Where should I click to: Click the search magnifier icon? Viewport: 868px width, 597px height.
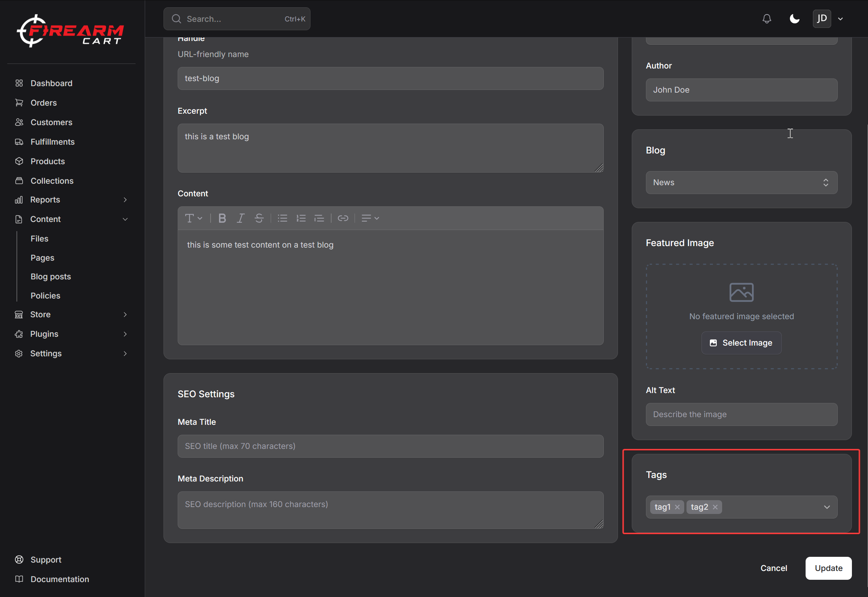tap(176, 19)
